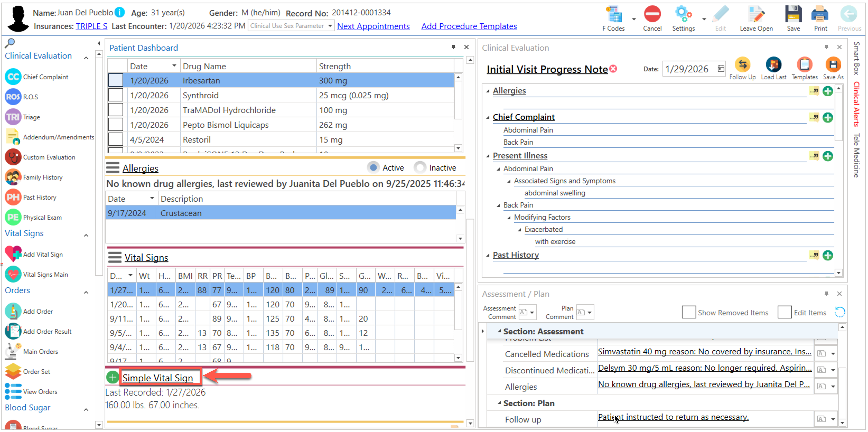Open Clinical Use Sex Parameter dropdown
Viewport: 868px width, 432px height.
[x=330, y=26]
